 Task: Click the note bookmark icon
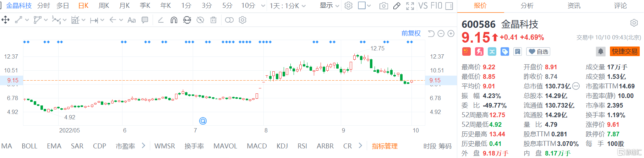point(518,51)
